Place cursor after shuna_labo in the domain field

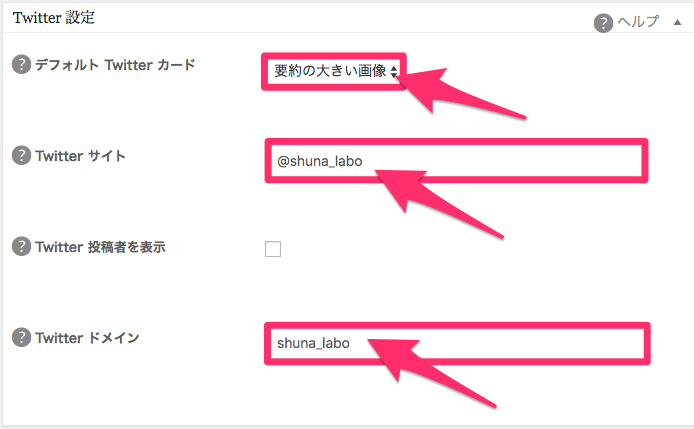(351, 344)
